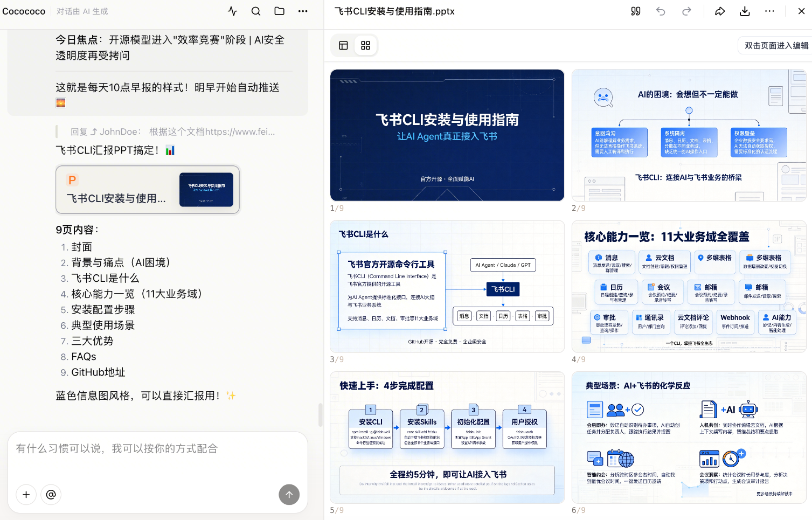812x520 pixels.
Task: Click the 双击页面进入编辑 button
Action: click(x=776, y=45)
